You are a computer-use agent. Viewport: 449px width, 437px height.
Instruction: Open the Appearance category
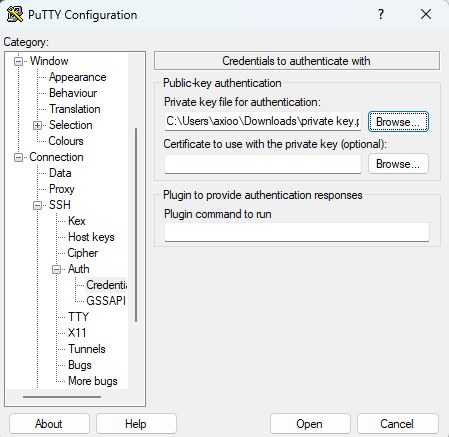pos(78,77)
